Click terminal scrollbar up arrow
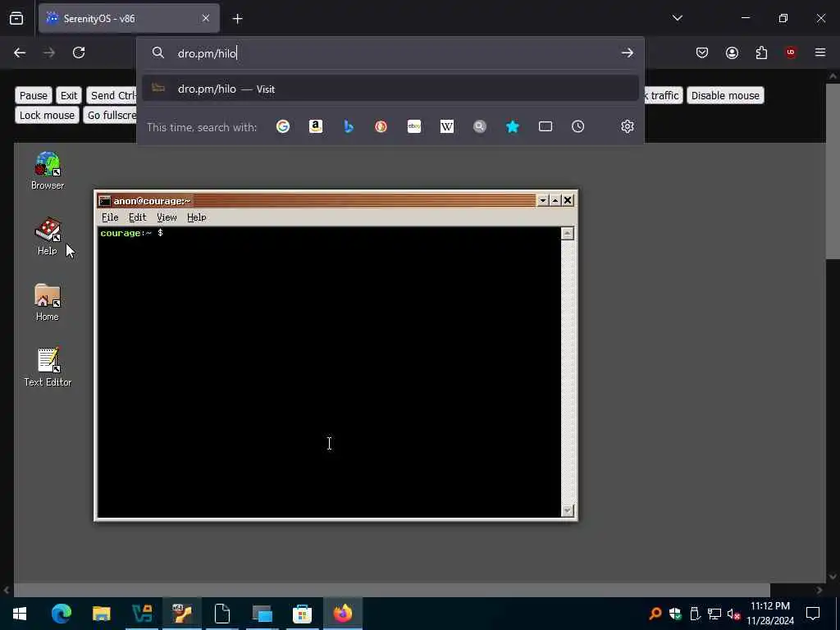Viewport: 840px width, 630px height. click(x=568, y=234)
